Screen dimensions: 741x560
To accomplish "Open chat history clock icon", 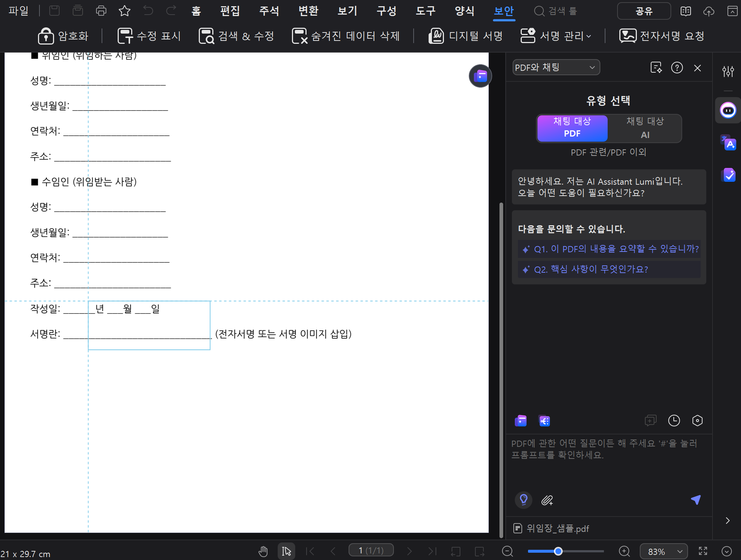I will [x=674, y=421].
